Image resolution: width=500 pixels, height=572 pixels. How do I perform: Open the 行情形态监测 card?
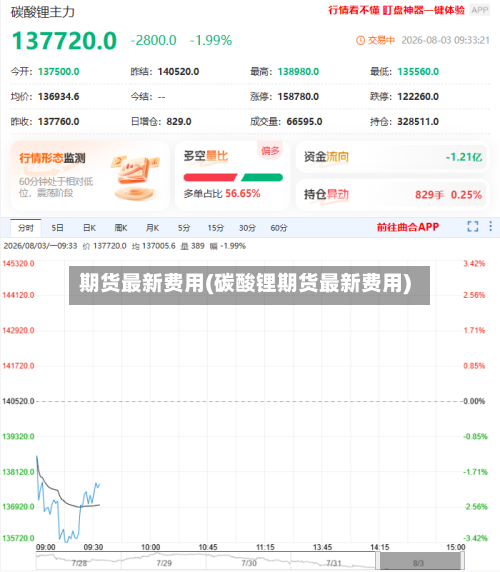(90, 176)
